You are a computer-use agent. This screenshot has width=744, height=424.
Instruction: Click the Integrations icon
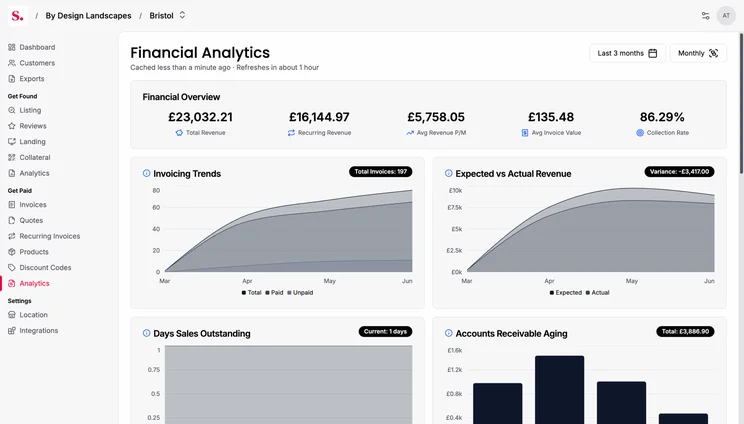(x=12, y=331)
